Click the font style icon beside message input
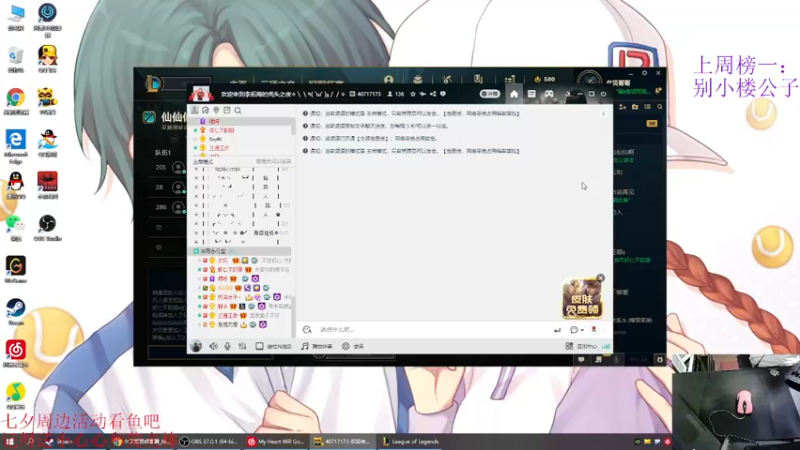Viewport: 800px width, 450px height. [x=307, y=330]
